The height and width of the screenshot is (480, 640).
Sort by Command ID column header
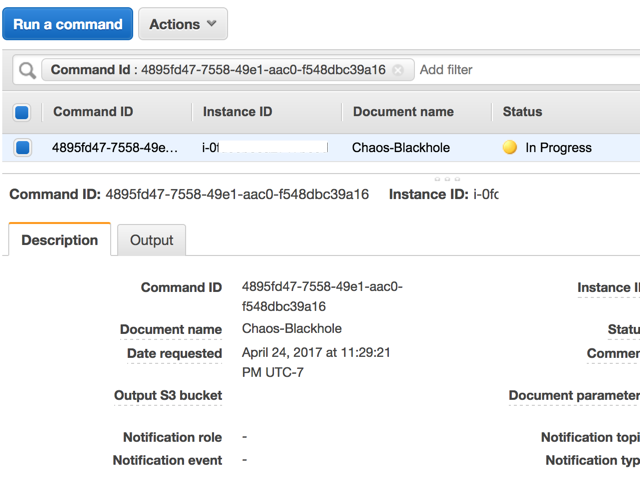click(x=93, y=112)
